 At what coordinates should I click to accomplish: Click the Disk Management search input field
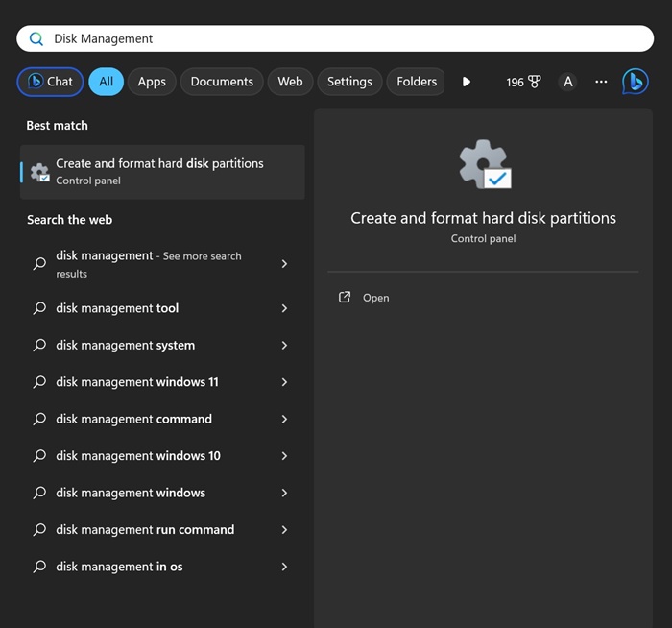(335, 38)
